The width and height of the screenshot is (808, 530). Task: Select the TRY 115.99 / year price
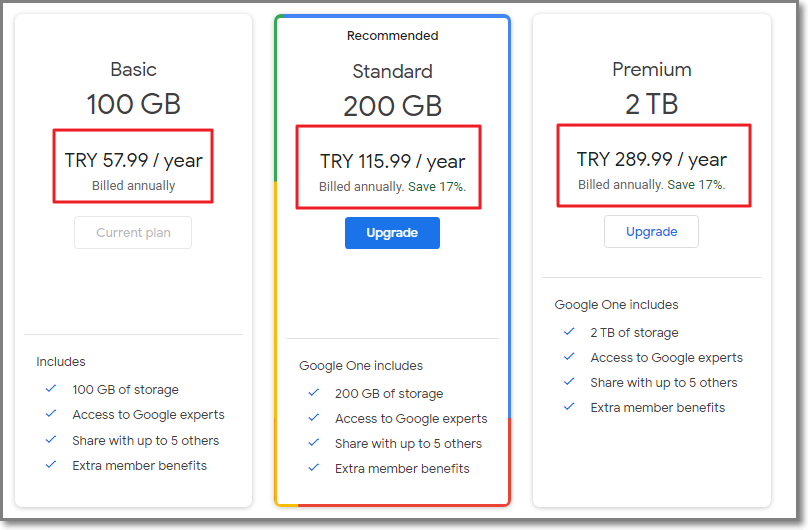[x=392, y=162]
